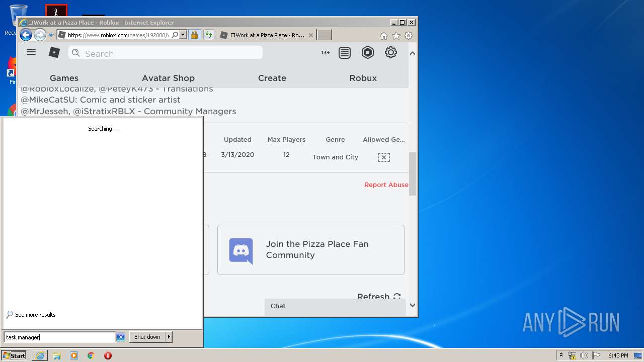This screenshot has width=644, height=362.
Task: Select the Work at a Pizza Place browser tab
Action: [267, 35]
